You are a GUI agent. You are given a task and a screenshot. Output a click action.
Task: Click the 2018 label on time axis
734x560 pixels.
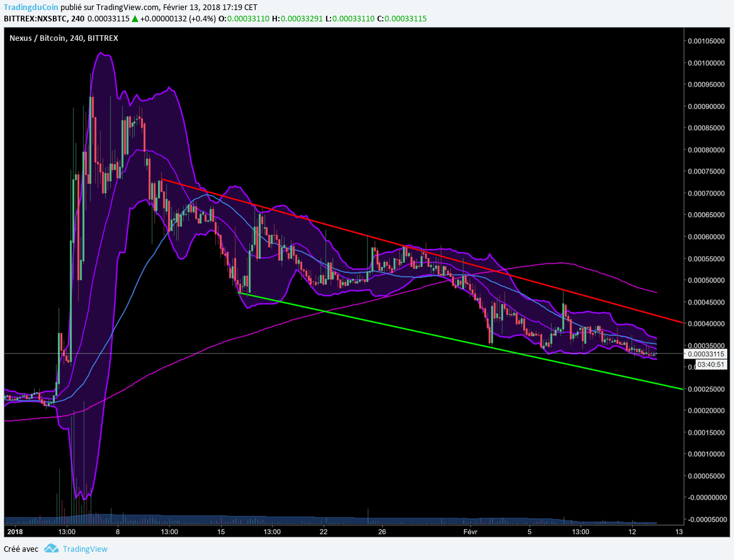(14, 532)
